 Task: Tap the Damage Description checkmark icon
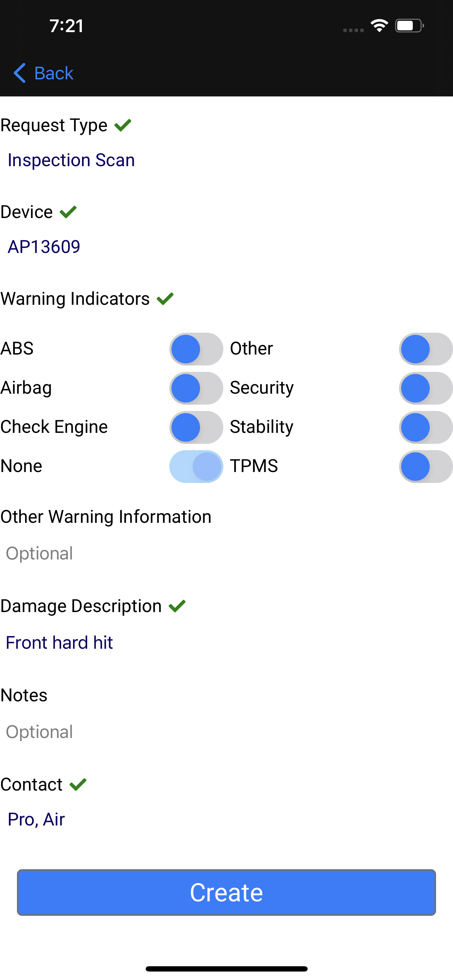coord(177,606)
